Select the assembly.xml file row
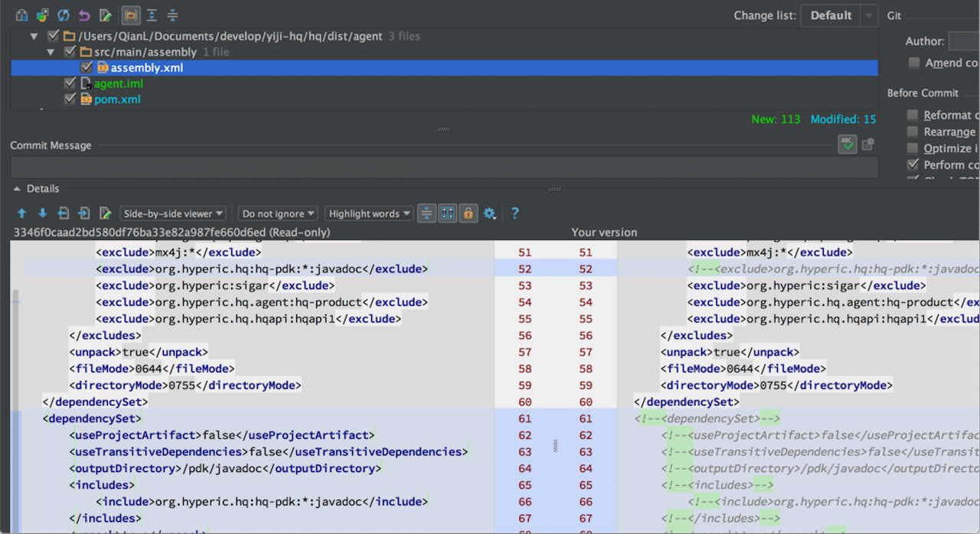Screen dimensions: 980x534 146,68
